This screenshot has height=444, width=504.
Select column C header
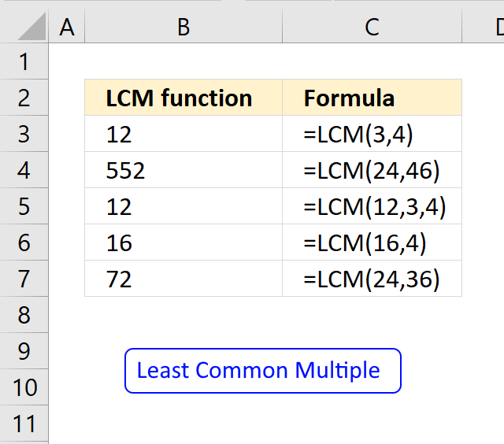[x=372, y=26]
